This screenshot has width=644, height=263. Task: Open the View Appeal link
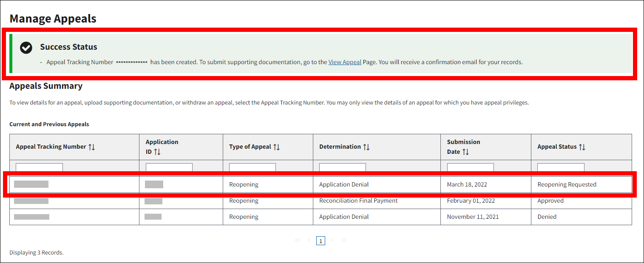345,62
